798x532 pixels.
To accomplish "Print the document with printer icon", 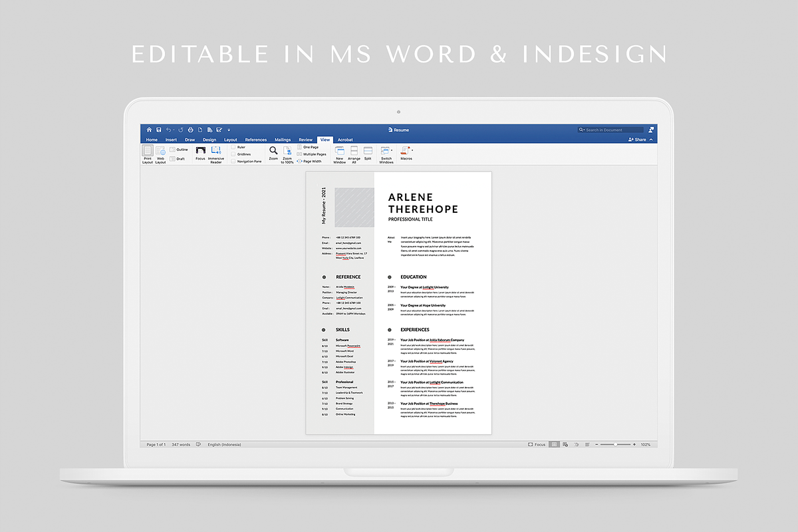I will [190, 130].
